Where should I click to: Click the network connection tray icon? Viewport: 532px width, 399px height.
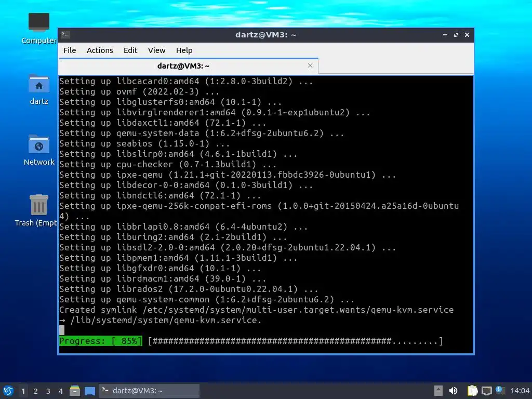pos(486,391)
